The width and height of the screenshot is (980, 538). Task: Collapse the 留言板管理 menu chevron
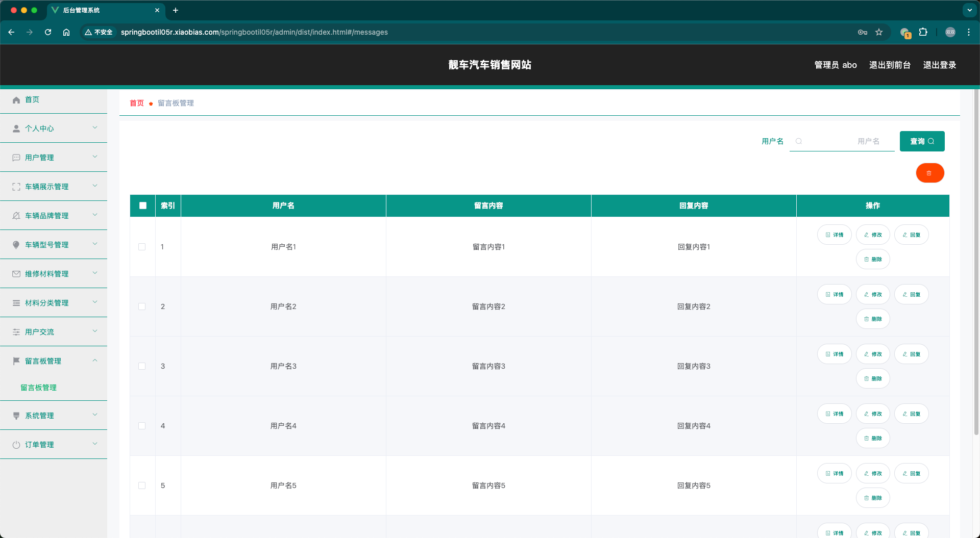tap(95, 360)
